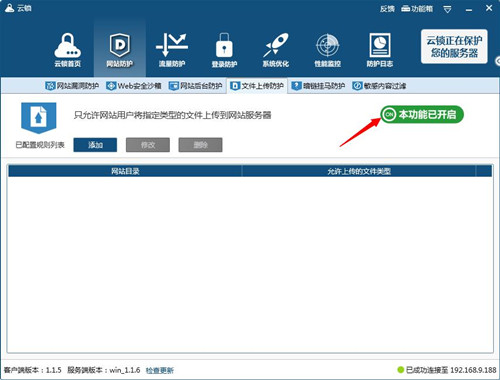Click the 允许上传的文件类型 column header
The height and width of the screenshot is (380, 500).
(x=359, y=171)
